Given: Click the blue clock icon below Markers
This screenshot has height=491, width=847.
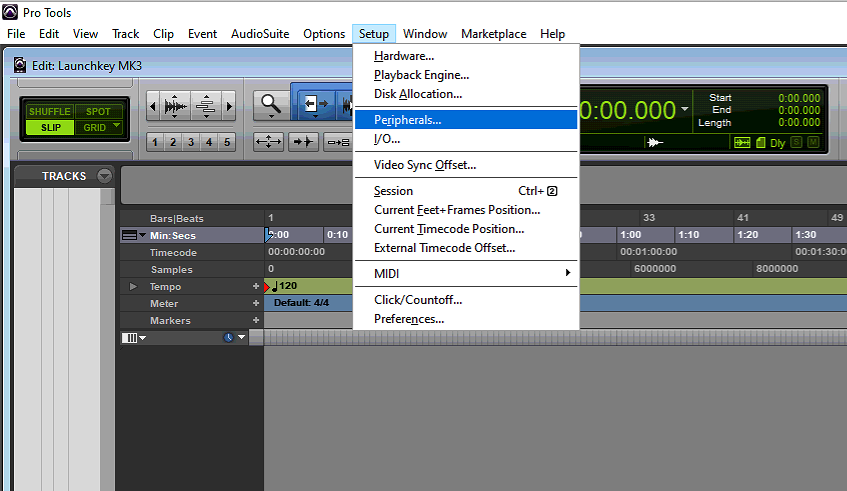Looking at the screenshot, I should (x=228, y=338).
